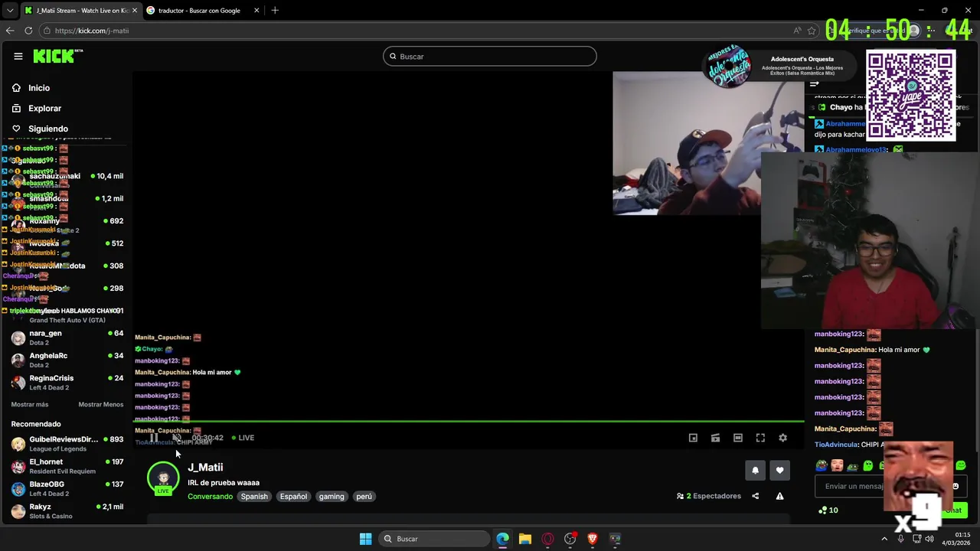Screen dimensions: 980x551
Task: Open BlazeOBG recommended channel
Action: click(67, 488)
